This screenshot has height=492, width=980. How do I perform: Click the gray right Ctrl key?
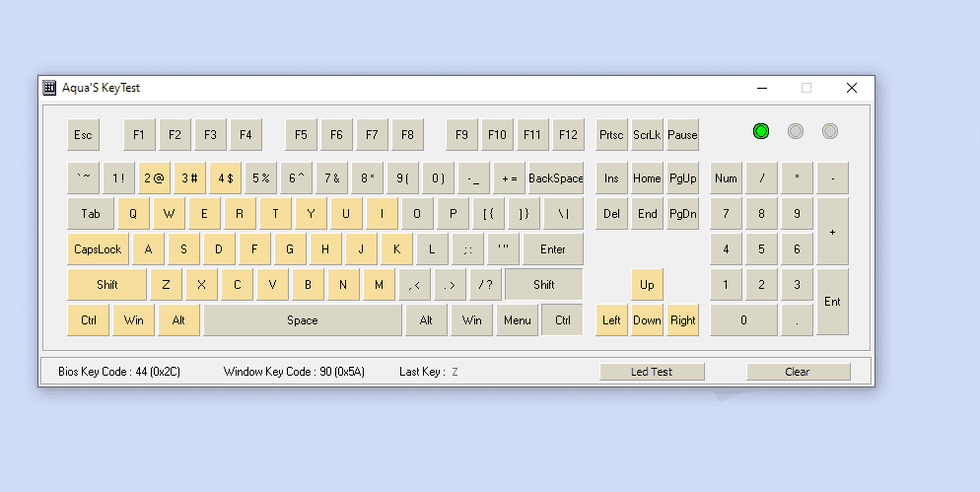[563, 320]
